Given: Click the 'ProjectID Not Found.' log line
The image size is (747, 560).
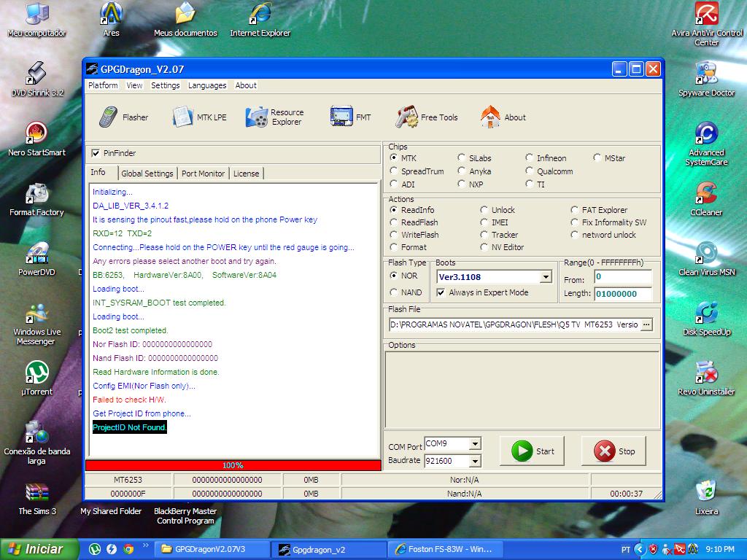Looking at the screenshot, I should (x=130, y=427).
